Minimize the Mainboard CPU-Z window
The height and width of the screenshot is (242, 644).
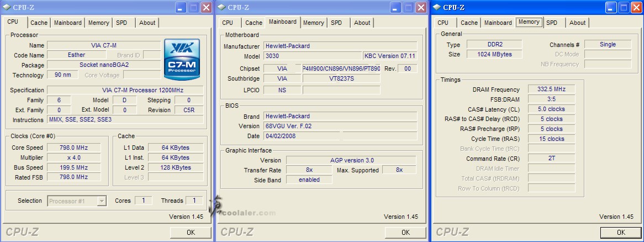[x=395, y=7]
